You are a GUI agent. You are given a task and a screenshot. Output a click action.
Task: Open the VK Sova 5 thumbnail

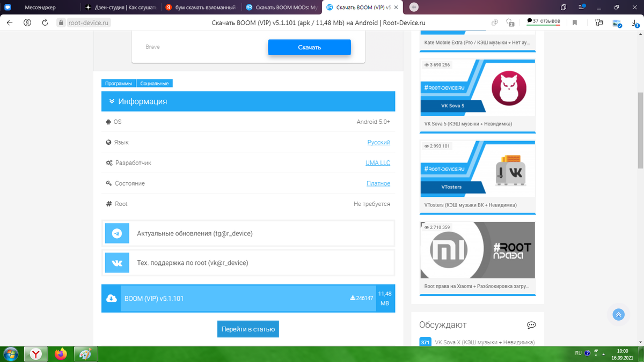(478, 87)
